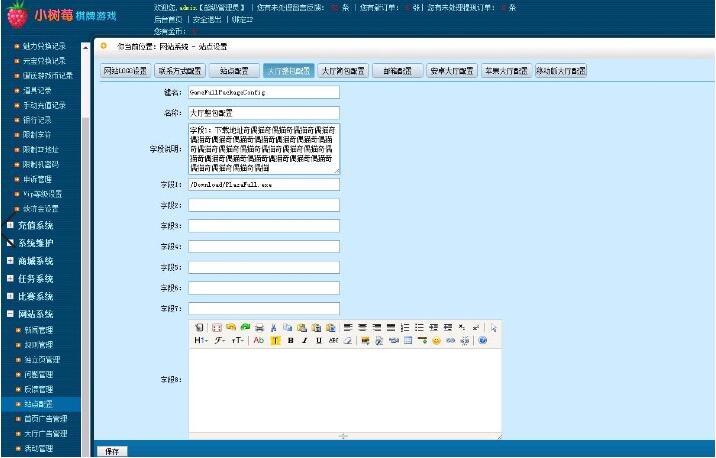Click the blue About help icon
Screen dimensions: 716x458
pos(483,341)
